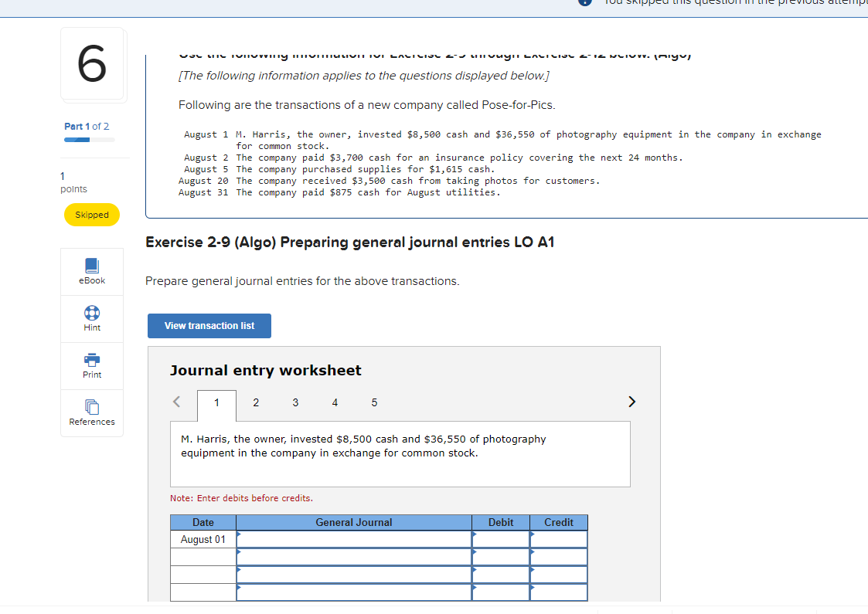Switch to journal entry tab 5
The height and width of the screenshot is (614, 868).
click(x=374, y=402)
